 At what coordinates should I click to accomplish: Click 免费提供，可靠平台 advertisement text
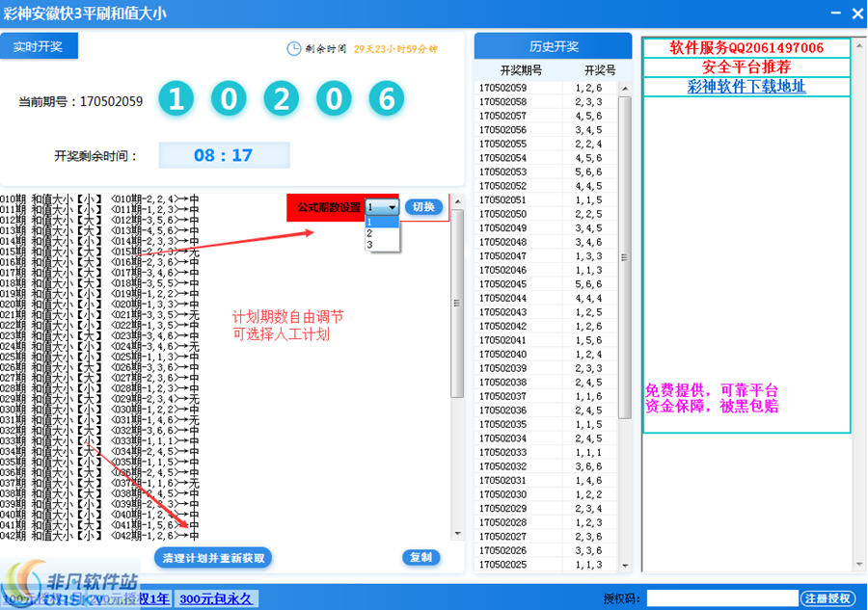(x=712, y=390)
